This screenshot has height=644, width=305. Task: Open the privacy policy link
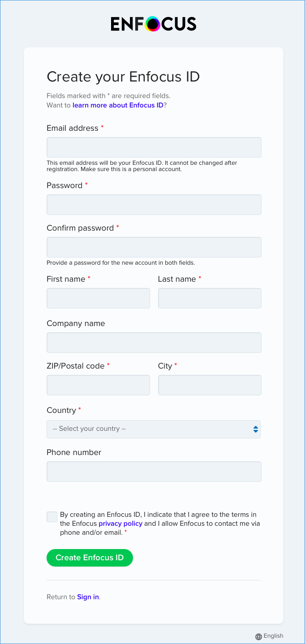click(120, 524)
